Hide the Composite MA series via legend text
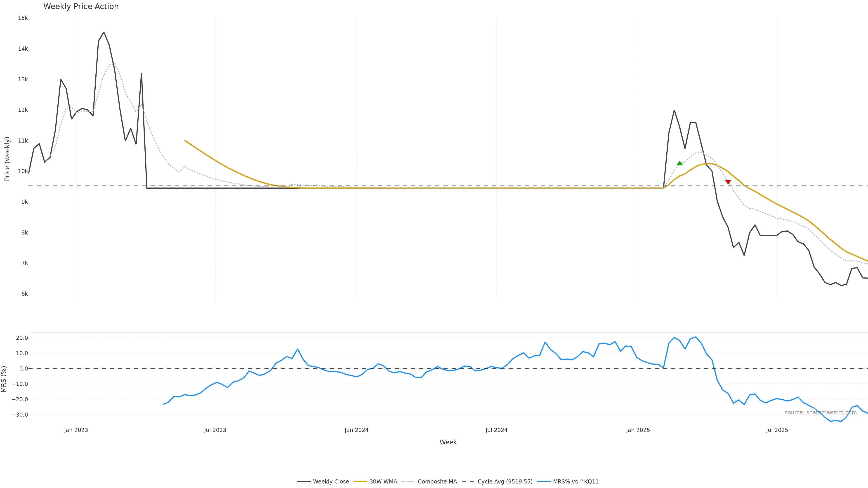Image resolution: width=868 pixels, height=488 pixels. click(437, 482)
